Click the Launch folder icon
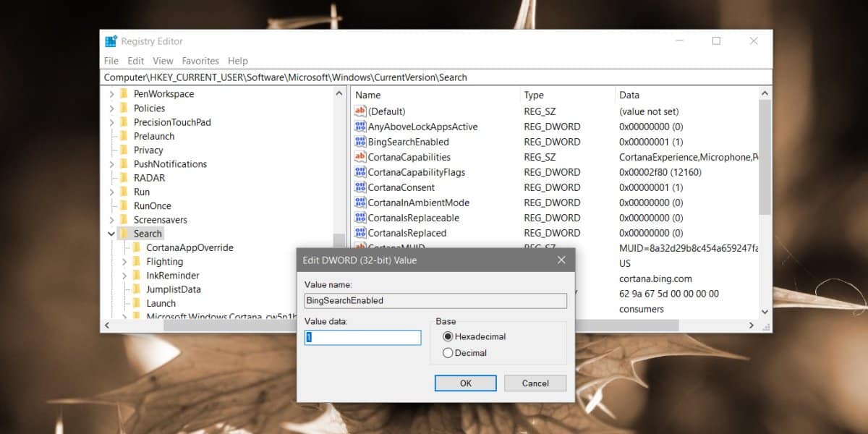Viewport: 868px width, 434px height. (136, 304)
